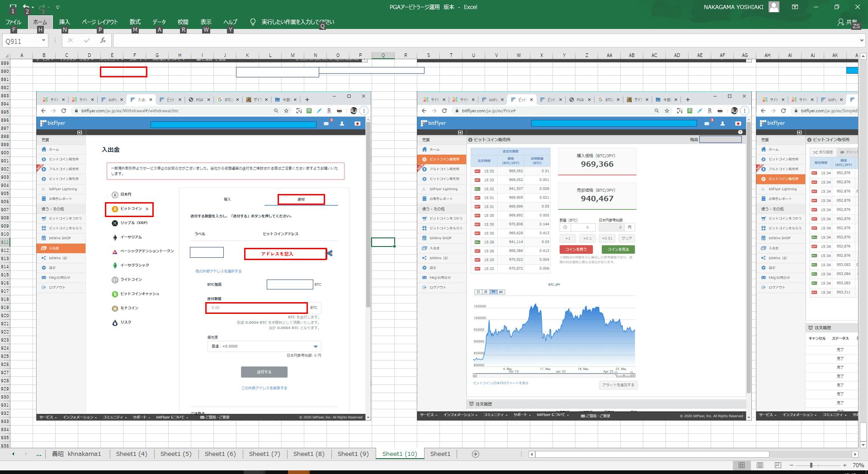Image resolution: width=868 pixels, height=474 pixels.
Task: Switch to Page Layout view in the status bar
Action: (760, 465)
